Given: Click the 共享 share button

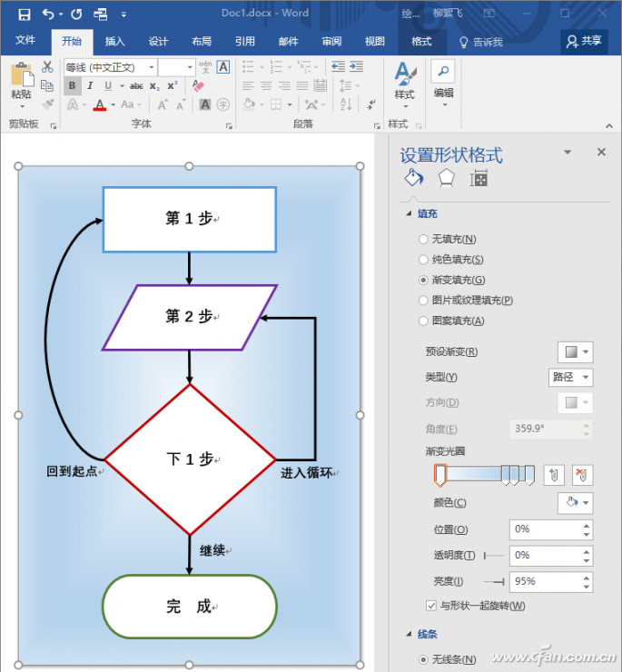Looking at the screenshot, I should (x=584, y=41).
